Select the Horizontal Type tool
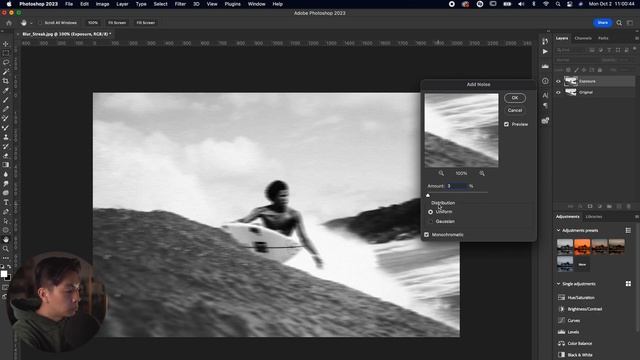The height and width of the screenshot is (360, 640). pyautogui.click(x=6, y=202)
